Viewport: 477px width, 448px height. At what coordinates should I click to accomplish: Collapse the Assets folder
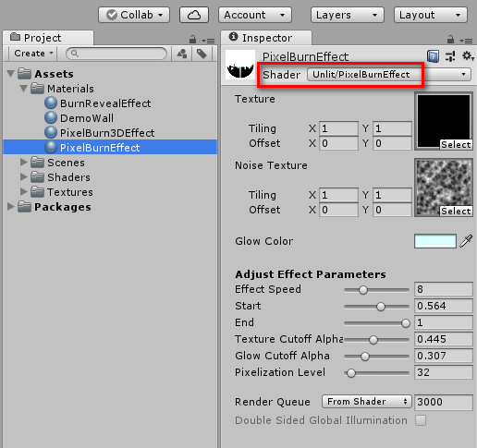11,74
